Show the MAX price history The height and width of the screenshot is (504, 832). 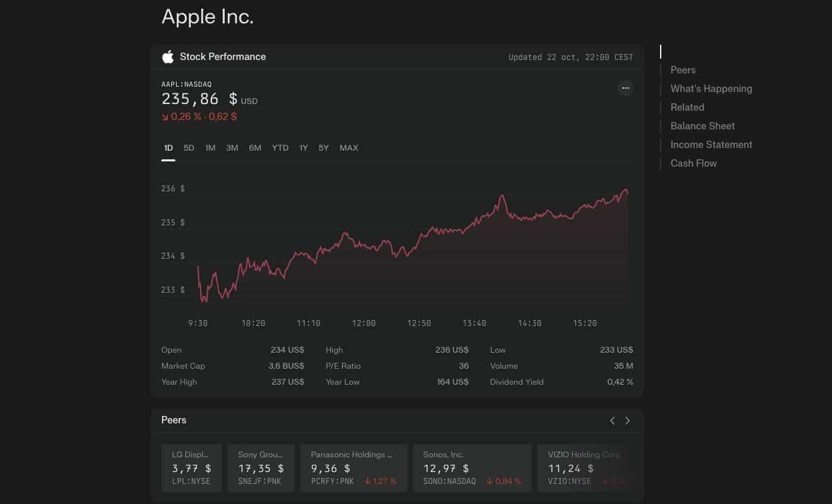click(x=349, y=147)
